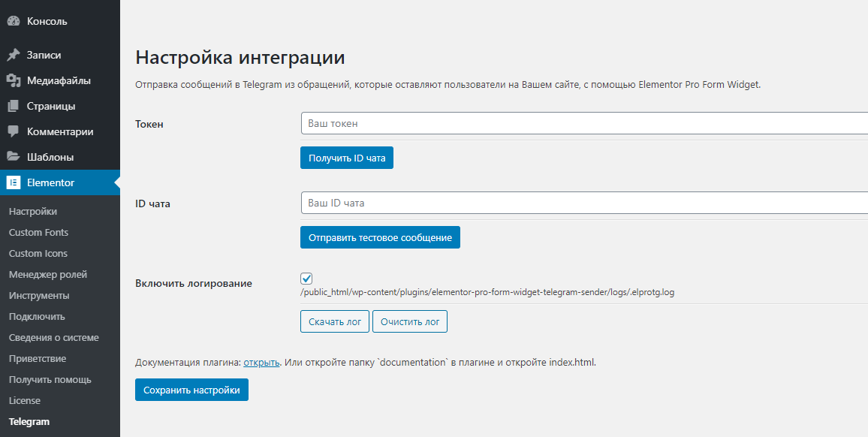This screenshot has height=437, width=868.
Task: Open Сведения о системе page
Action: click(54, 338)
